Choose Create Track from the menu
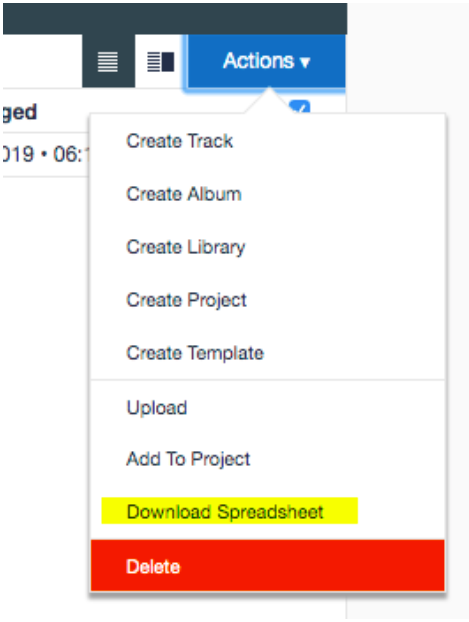Viewport: 469px width, 622px height. (x=179, y=141)
